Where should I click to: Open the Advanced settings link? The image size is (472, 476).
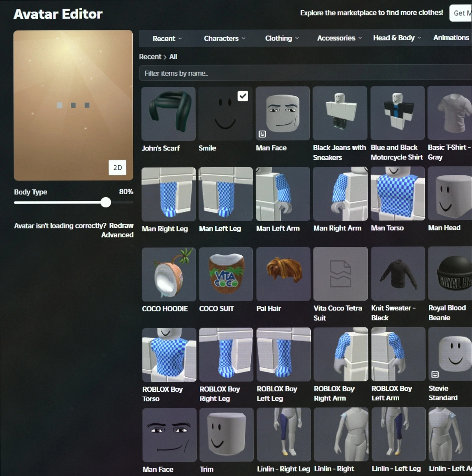117,235
